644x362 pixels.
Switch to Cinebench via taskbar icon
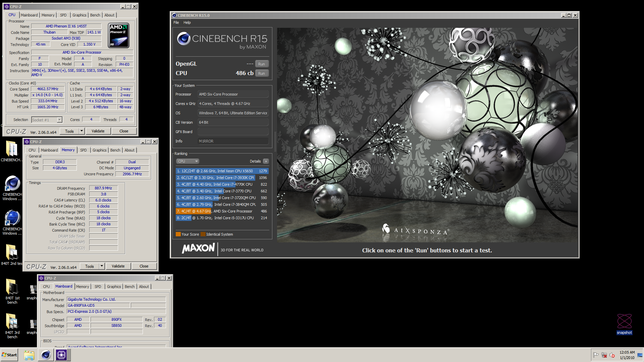point(46,355)
